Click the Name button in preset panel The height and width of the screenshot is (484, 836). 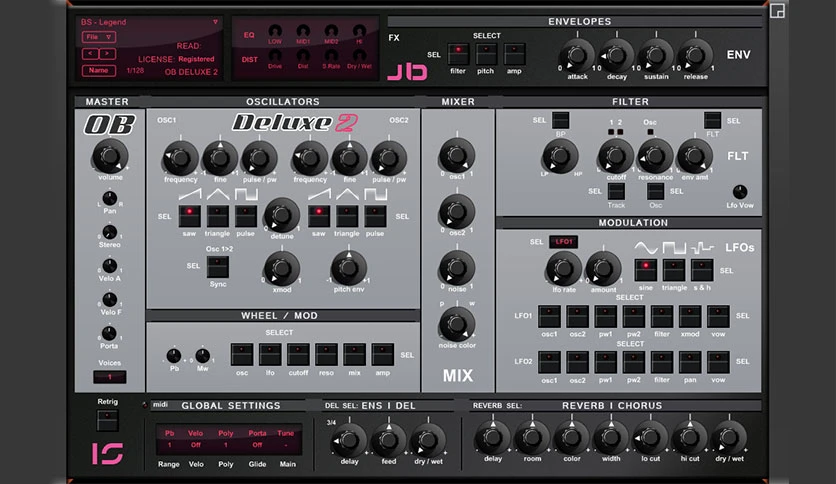99,70
